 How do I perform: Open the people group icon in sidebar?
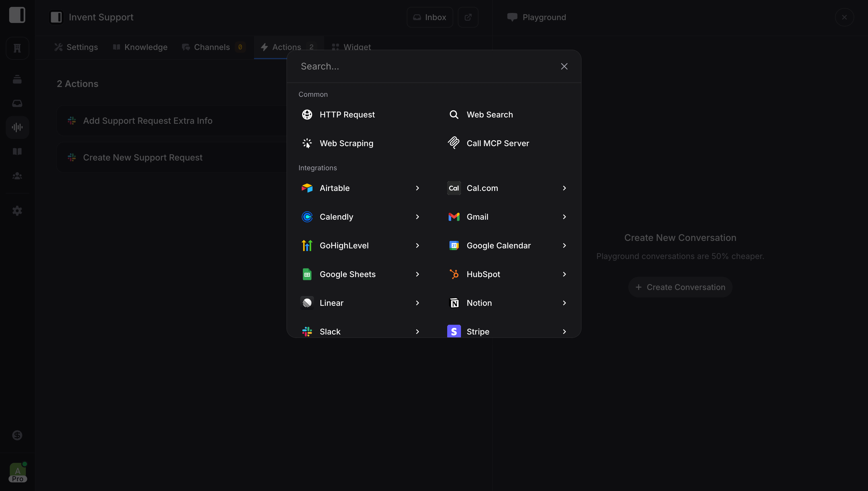click(17, 176)
